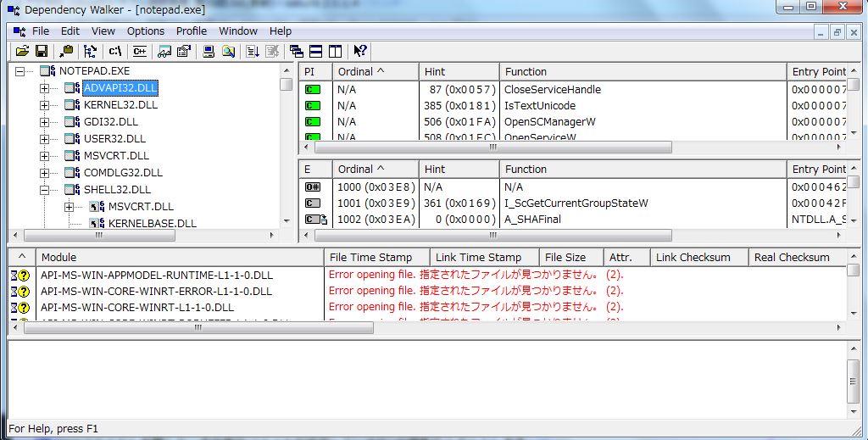Click module icon beside KERNEL32.DLL
Screen dimensions: 868x440
click(73, 104)
